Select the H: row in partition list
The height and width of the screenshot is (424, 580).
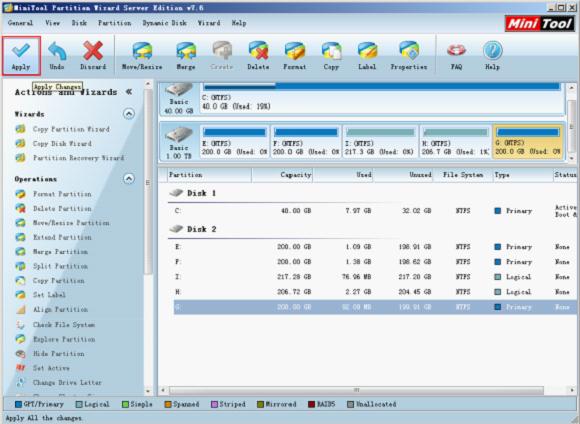click(374, 292)
